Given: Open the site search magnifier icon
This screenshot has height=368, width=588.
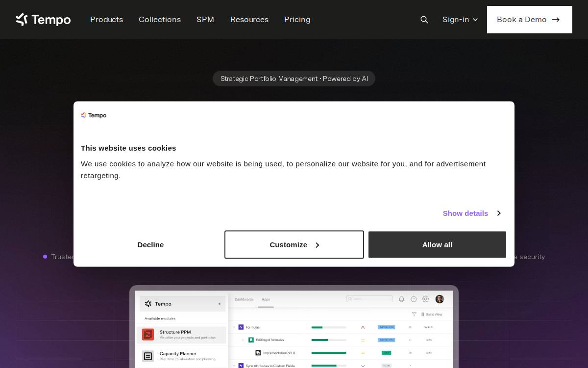Looking at the screenshot, I should (424, 20).
